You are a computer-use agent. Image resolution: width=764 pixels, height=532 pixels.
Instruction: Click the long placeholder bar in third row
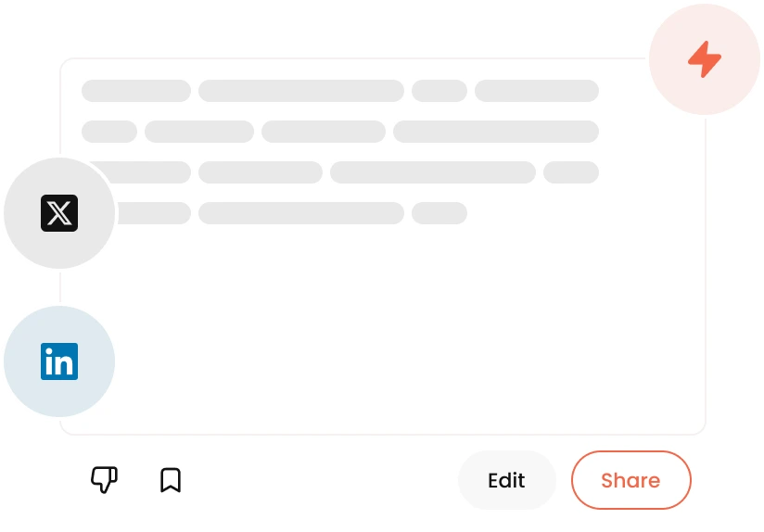[433, 172]
